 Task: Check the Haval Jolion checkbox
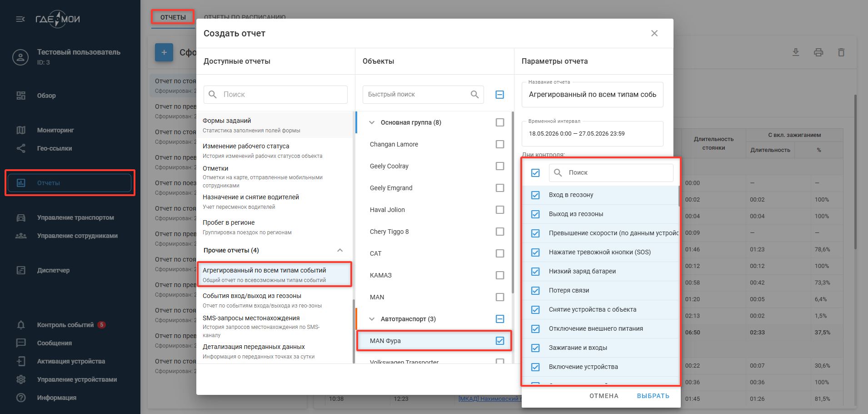(500, 210)
